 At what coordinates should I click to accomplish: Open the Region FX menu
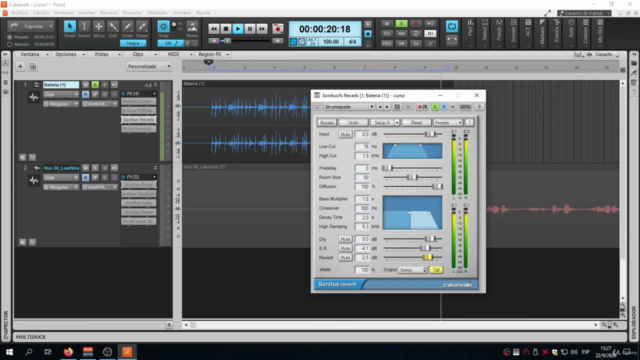[x=213, y=54]
